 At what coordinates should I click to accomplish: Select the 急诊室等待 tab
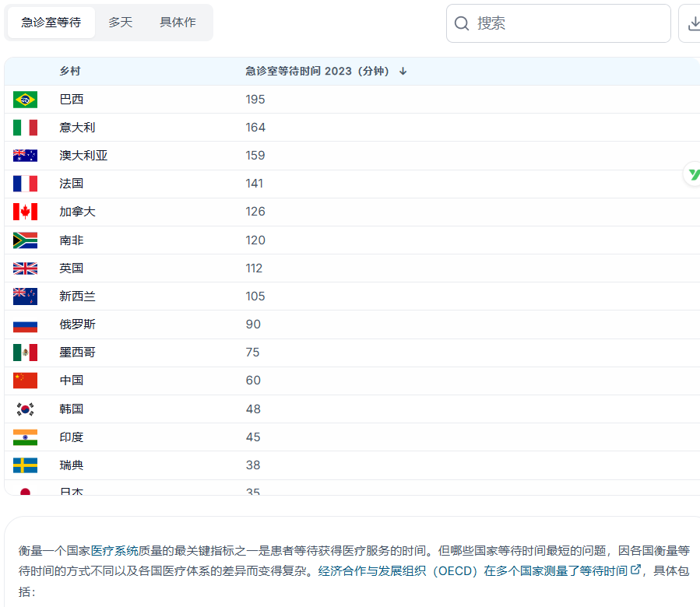coord(50,23)
